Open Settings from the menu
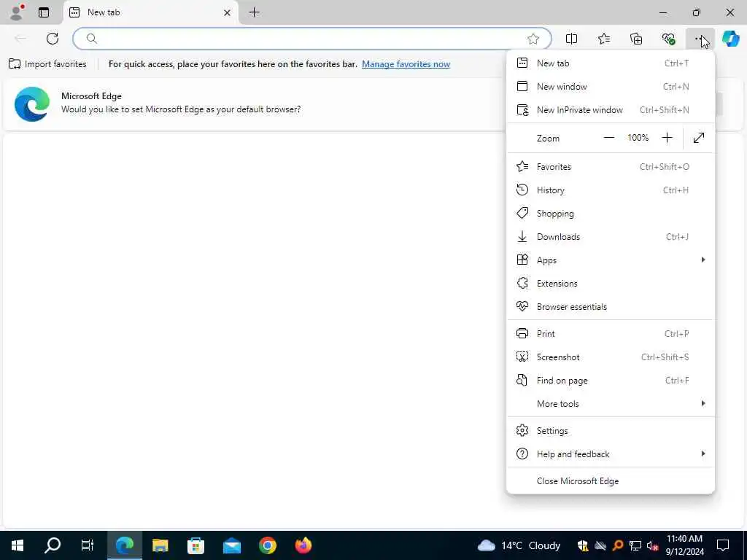This screenshot has height=560, width=747. 611,430
